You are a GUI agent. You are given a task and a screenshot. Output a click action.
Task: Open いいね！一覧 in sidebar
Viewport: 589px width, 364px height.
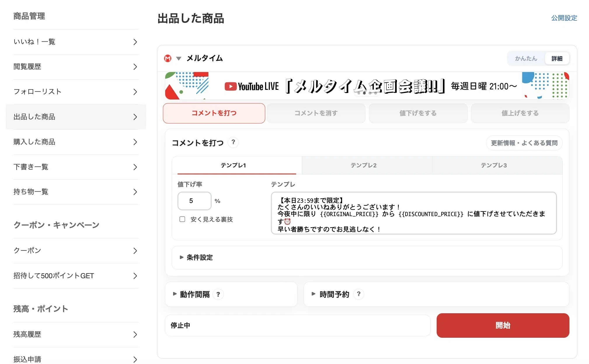click(76, 42)
